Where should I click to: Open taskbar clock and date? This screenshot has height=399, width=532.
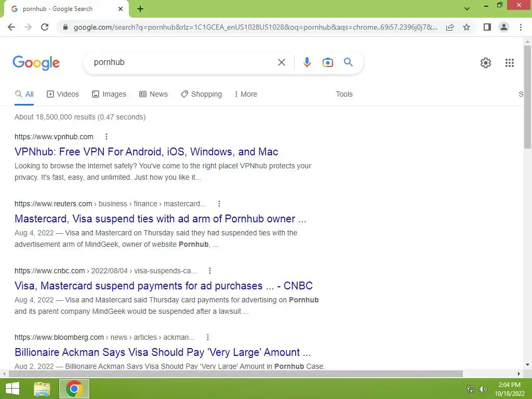point(509,389)
